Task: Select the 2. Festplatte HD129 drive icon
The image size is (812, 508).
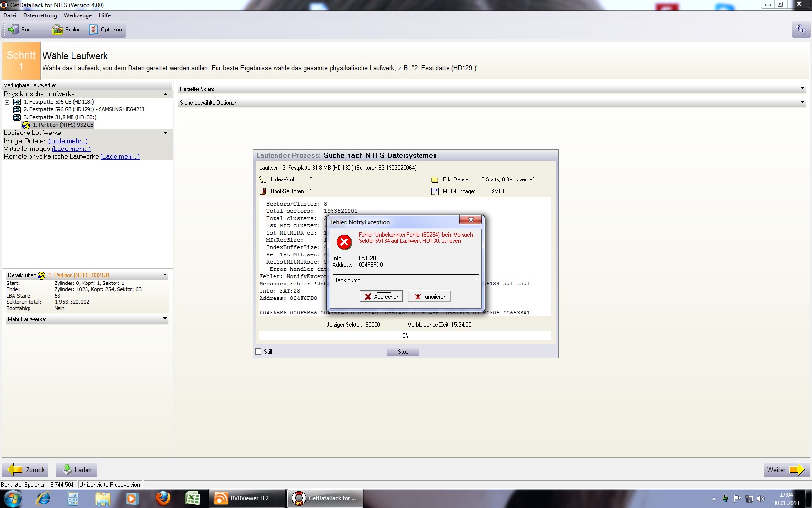Action: [x=17, y=110]
